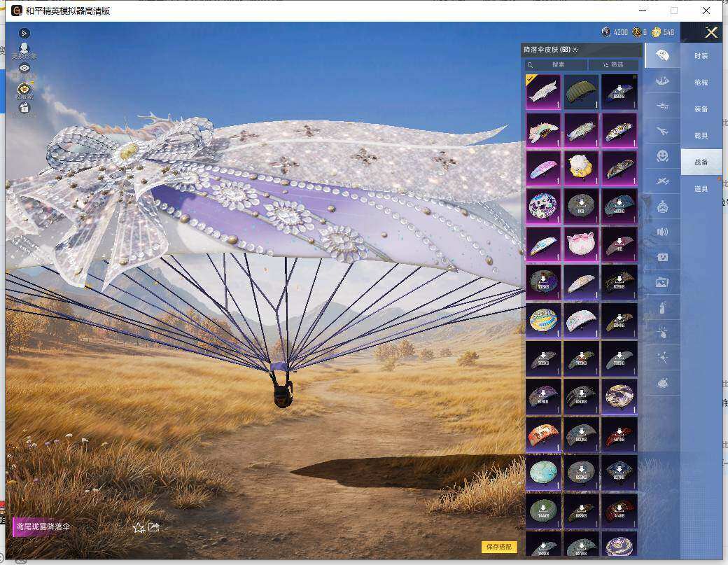Viewport: 728px width, 565px height.
Task: Select the equipped white ribbon parachute thumbnail
Action: pos(543,92)
